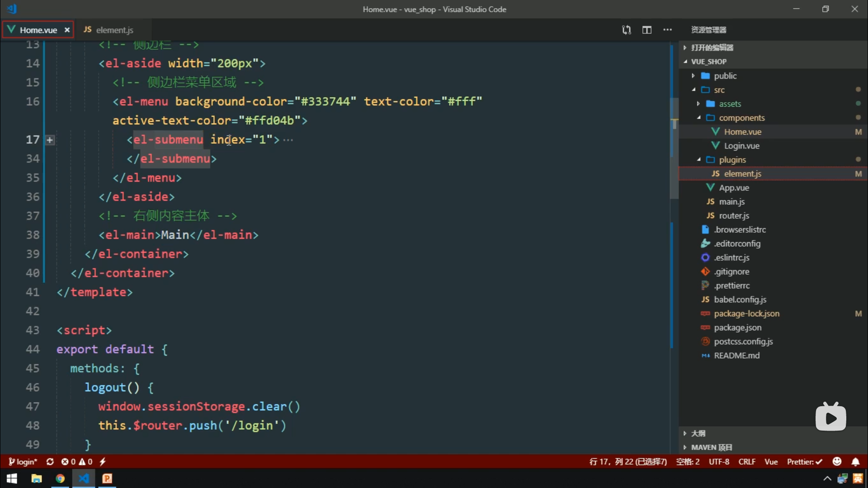Click line number 43 in the gutter
Viewport: 868px width, 488px height.
[33, 330]
